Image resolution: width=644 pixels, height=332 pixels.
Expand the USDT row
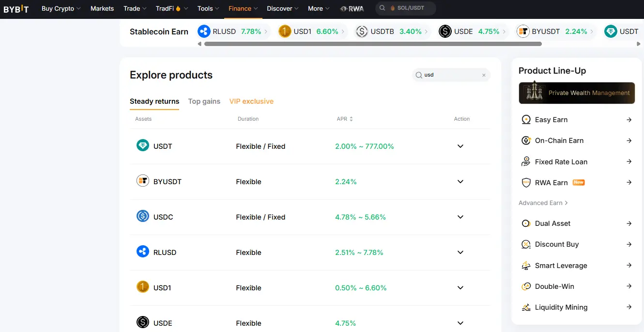(x=460, y=146)
